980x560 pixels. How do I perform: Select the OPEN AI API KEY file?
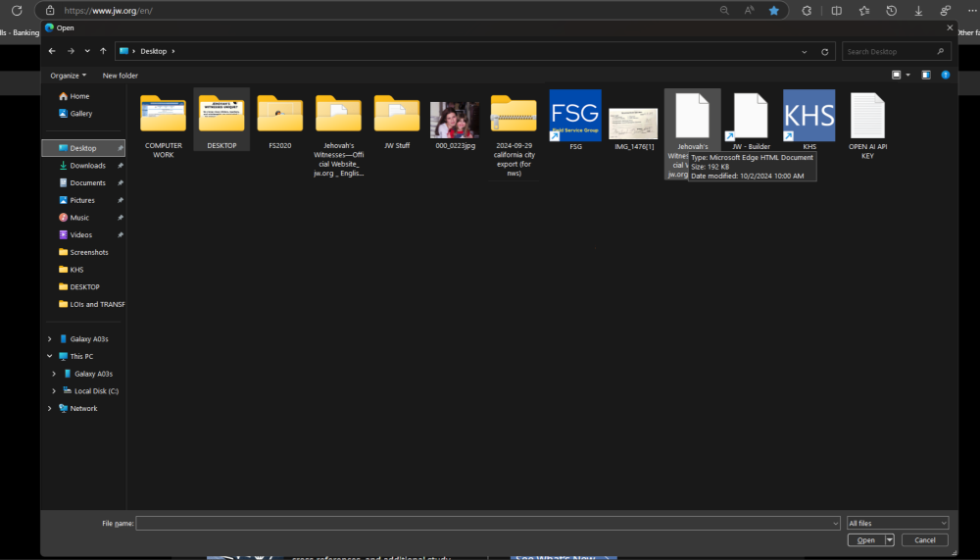tap(867, 119)
